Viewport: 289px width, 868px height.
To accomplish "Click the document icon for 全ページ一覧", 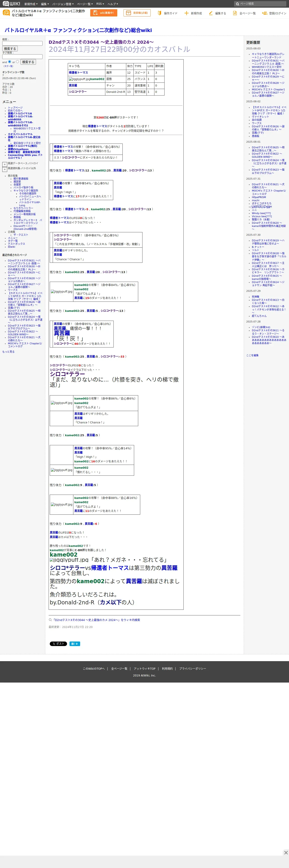I will [235, 13].
